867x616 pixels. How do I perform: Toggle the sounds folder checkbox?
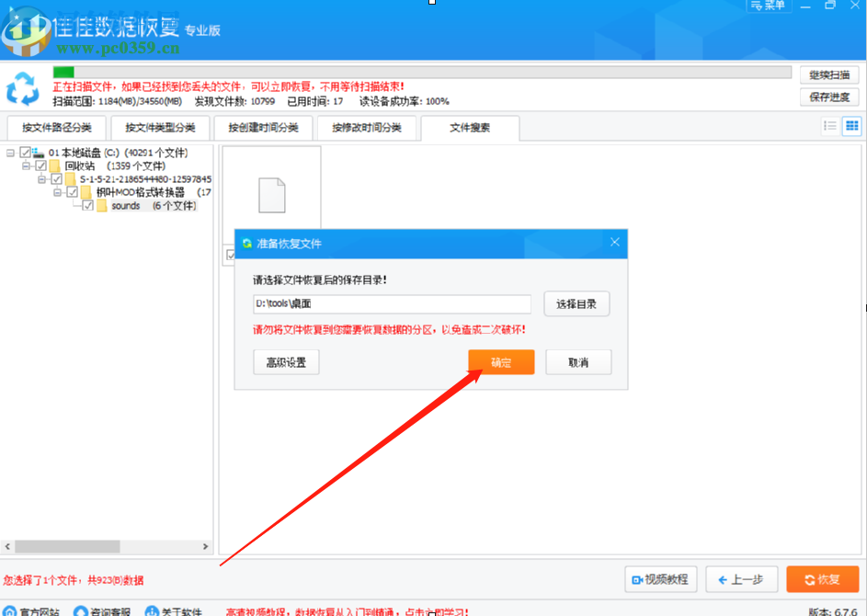tap(87, 205)
